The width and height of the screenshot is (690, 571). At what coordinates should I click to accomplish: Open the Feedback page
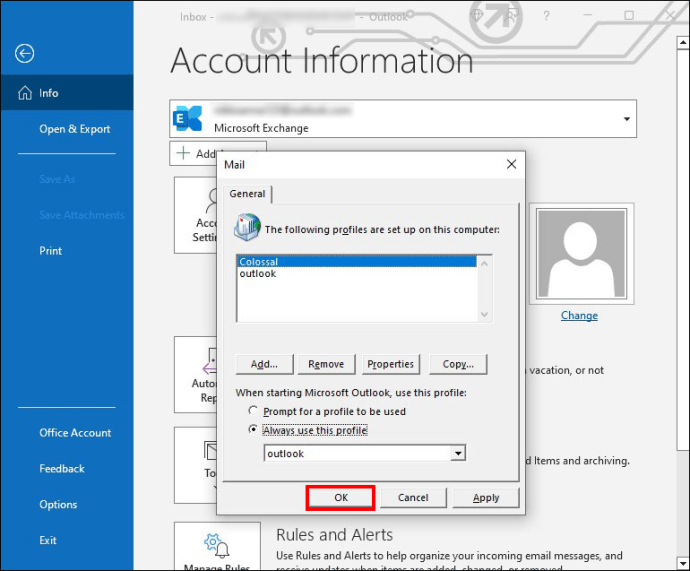pyautogui.click(x=62, y=469)
